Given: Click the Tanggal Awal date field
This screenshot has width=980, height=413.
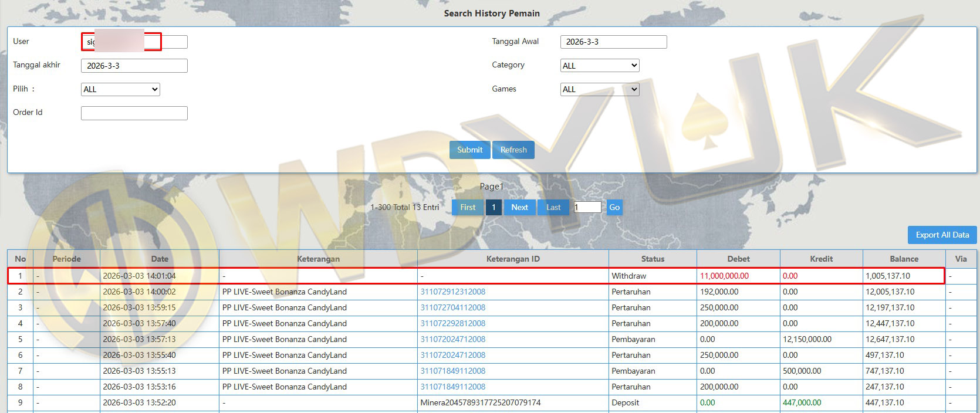Looking at the screenshot, I should pyautogui.click(x=613, y=42).
